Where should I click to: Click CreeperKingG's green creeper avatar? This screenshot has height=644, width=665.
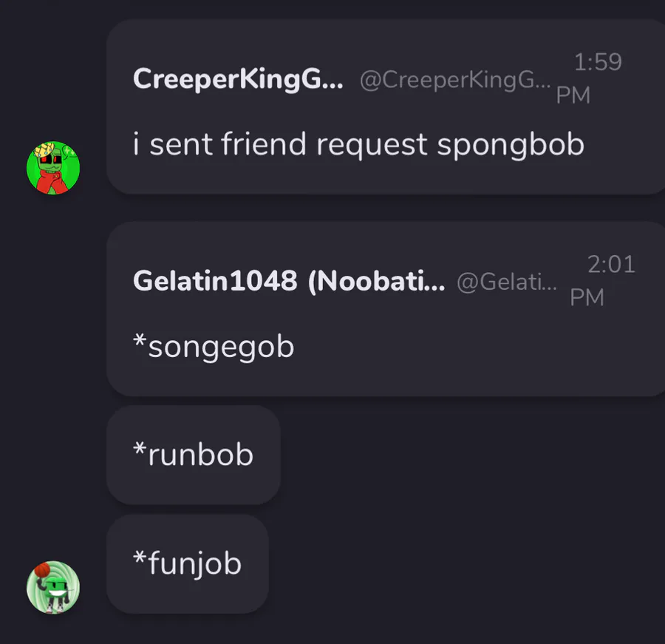(53, 168)
